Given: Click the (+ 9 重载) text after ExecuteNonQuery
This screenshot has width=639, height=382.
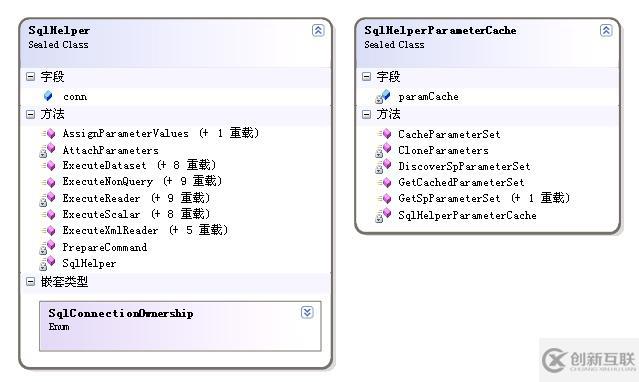Looking at the screenshot, I should (192, 181).
